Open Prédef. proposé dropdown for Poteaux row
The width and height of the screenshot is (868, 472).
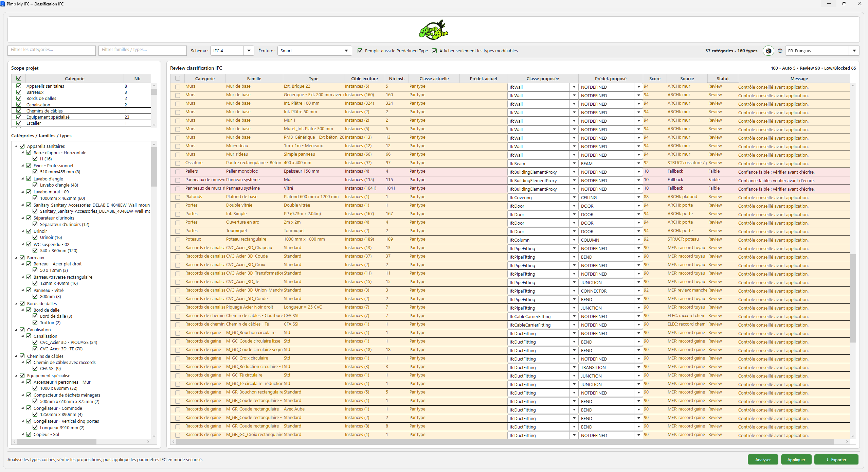pyautogui.click(x=639, y=240)
